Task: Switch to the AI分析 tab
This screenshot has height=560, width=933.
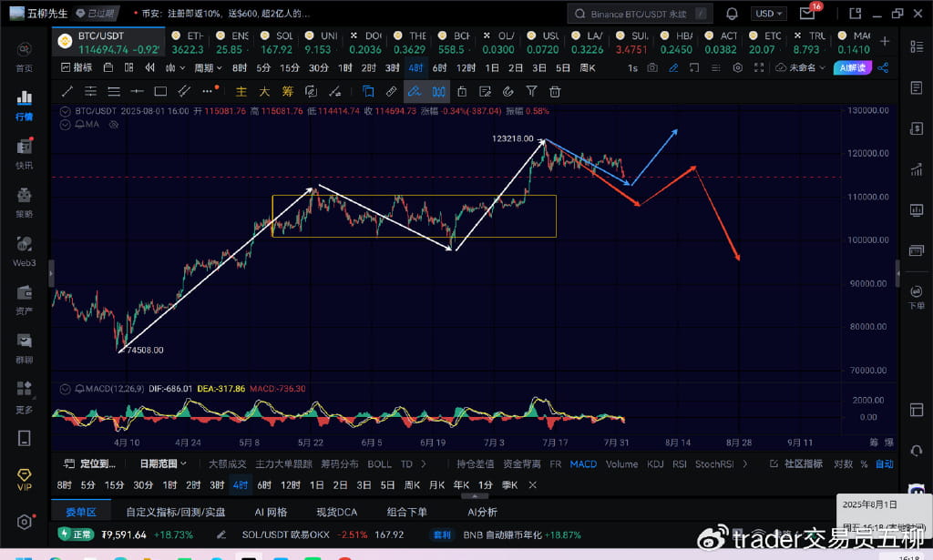Action: pyautogui.click(x=482, y=512)
